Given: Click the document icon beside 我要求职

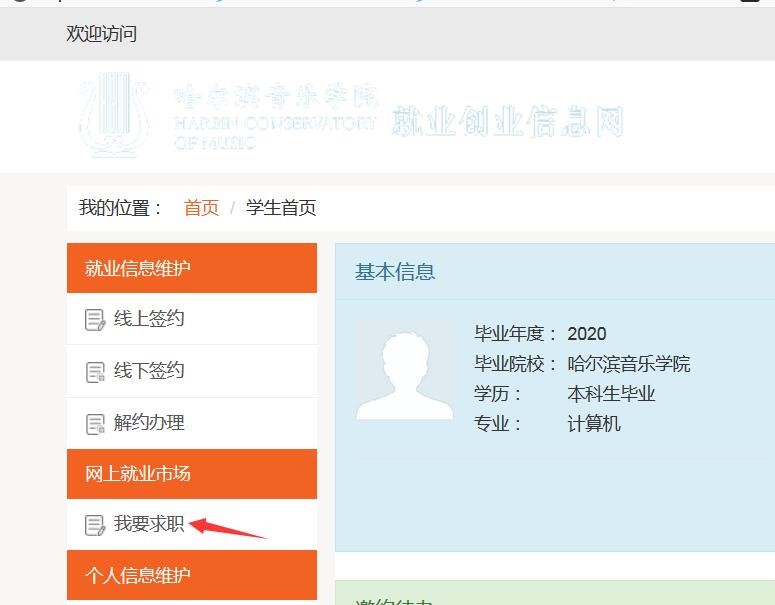Looking at the screenshot, I should tap(95, 525).
